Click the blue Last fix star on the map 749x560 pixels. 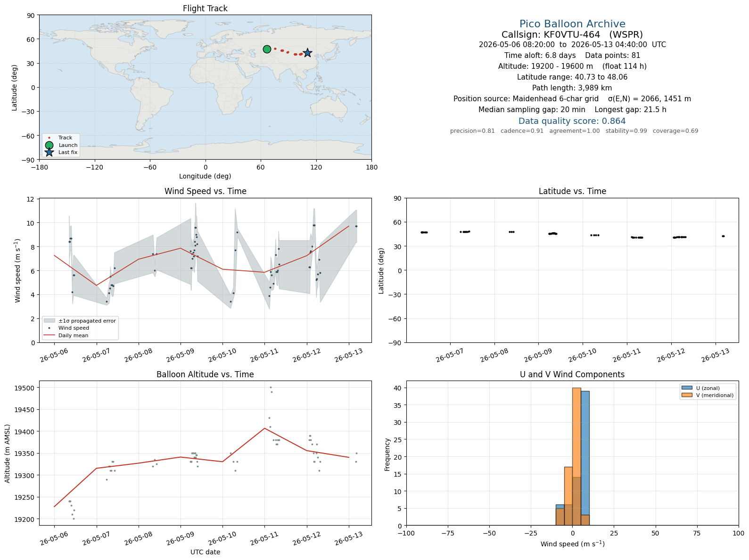307,53
